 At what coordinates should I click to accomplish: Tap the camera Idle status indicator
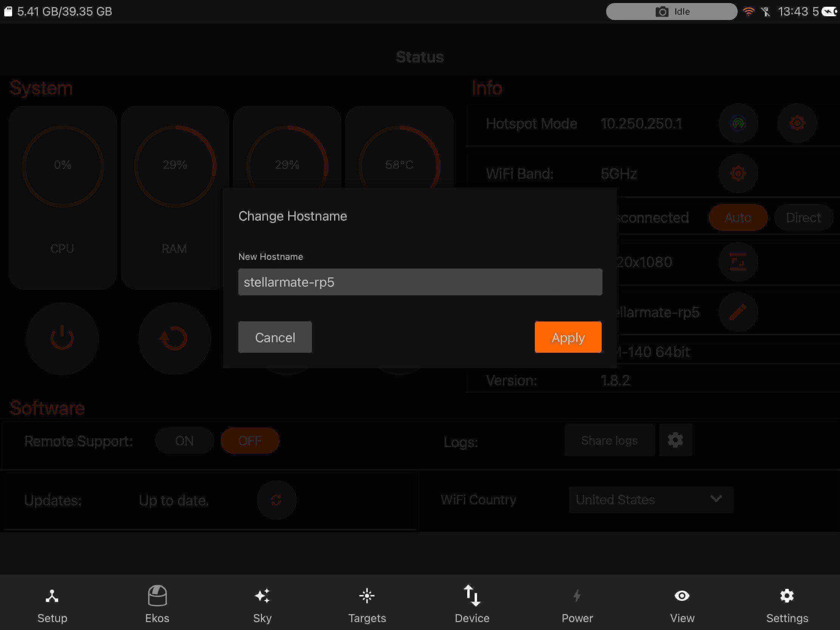[x=672, y=12]
